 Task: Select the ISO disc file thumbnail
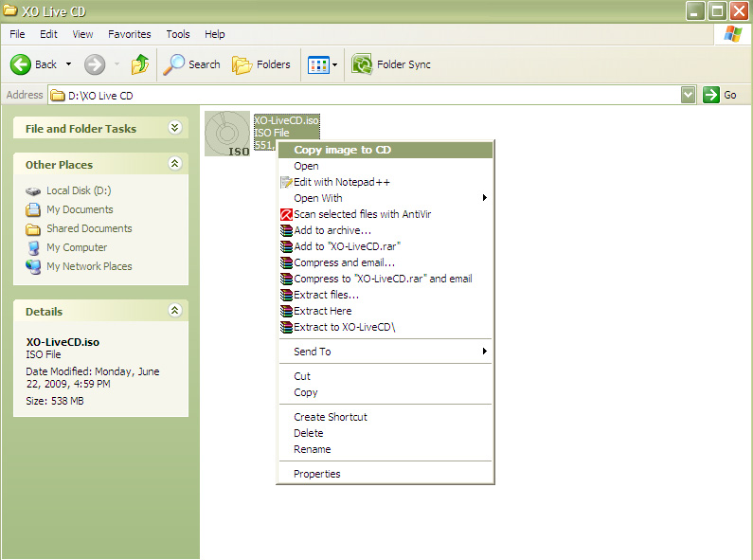[x=227, y=134]
